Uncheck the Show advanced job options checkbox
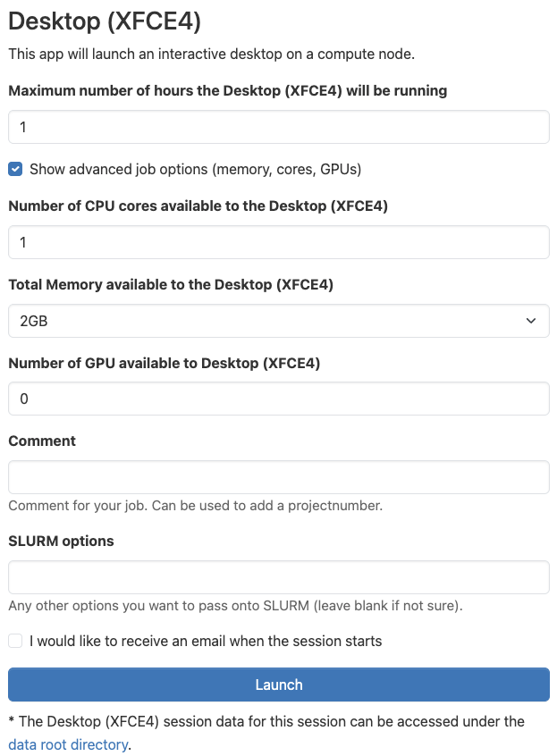The image size is (557, 756). [x=15, y=169]
